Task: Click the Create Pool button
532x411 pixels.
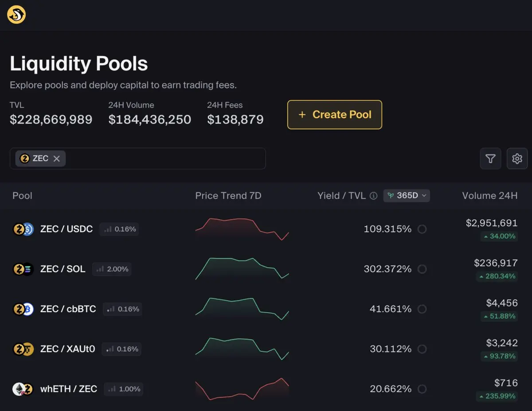Action: (335, 115)
